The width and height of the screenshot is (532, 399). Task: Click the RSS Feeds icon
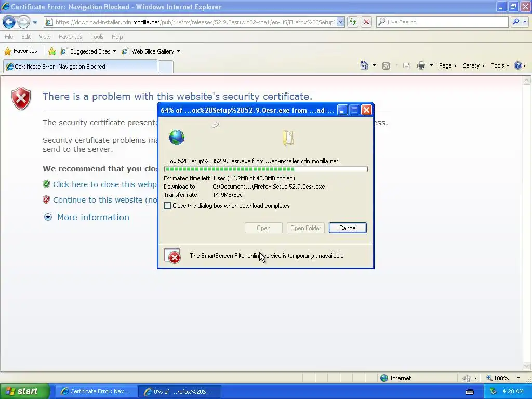(386, 66)
